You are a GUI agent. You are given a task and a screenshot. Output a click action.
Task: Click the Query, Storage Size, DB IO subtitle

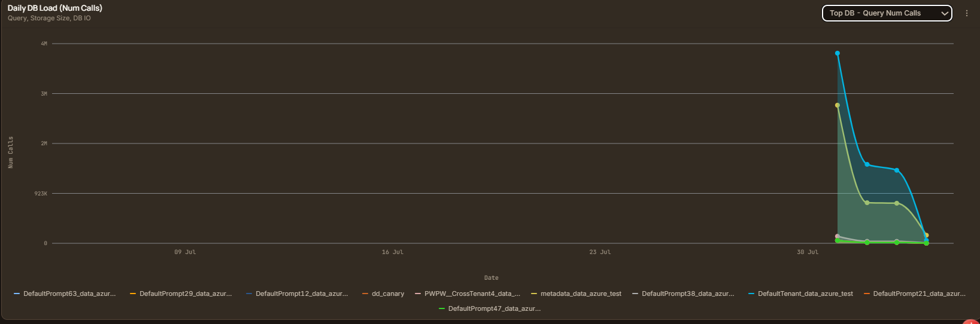click(x=49, y=18)
